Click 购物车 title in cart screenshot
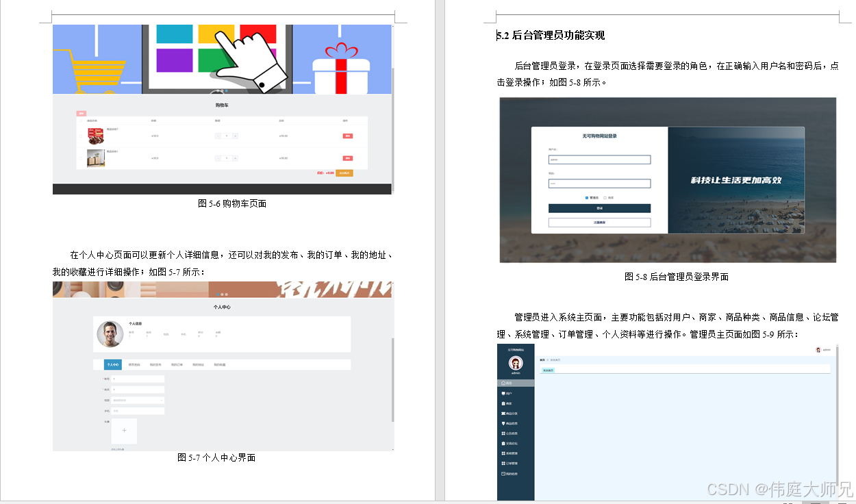The image size is (856, 504). (x=222, y=105)
